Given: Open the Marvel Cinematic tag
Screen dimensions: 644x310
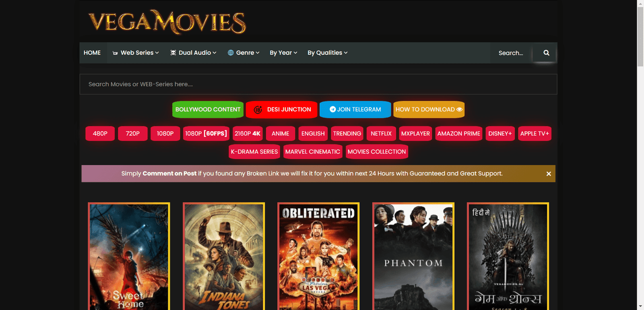Looking at the screenshot, I should point(313,152).
